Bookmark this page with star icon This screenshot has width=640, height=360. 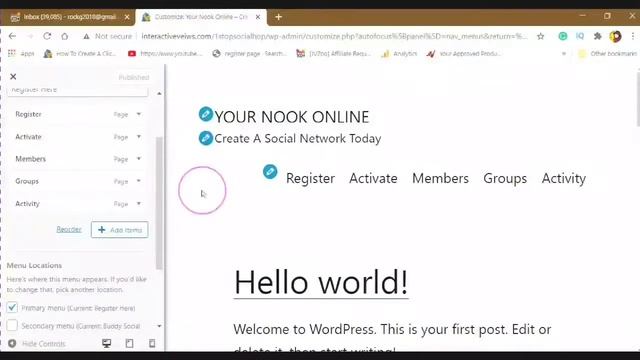click(540, 36)
